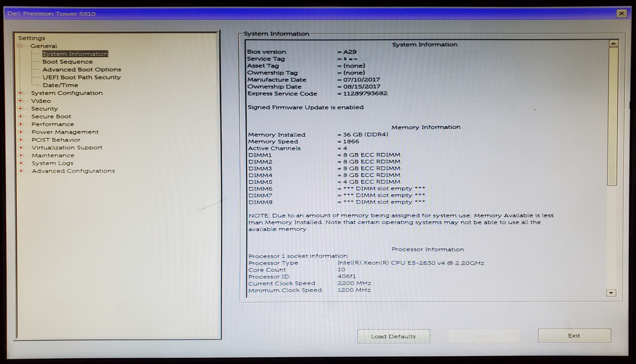Select the Virtualization Support label
The height and width of the screenshot is (364, 636).
[x=67, y=148]
